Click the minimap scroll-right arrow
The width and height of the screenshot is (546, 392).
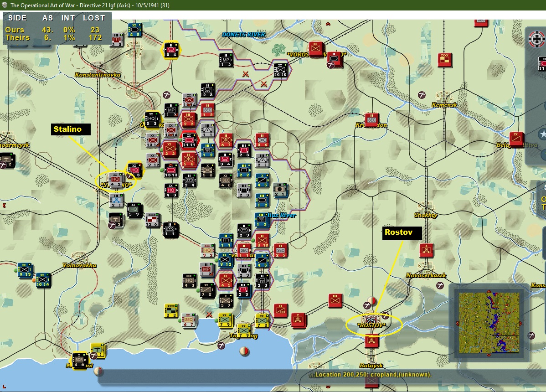tap(520, 324)
